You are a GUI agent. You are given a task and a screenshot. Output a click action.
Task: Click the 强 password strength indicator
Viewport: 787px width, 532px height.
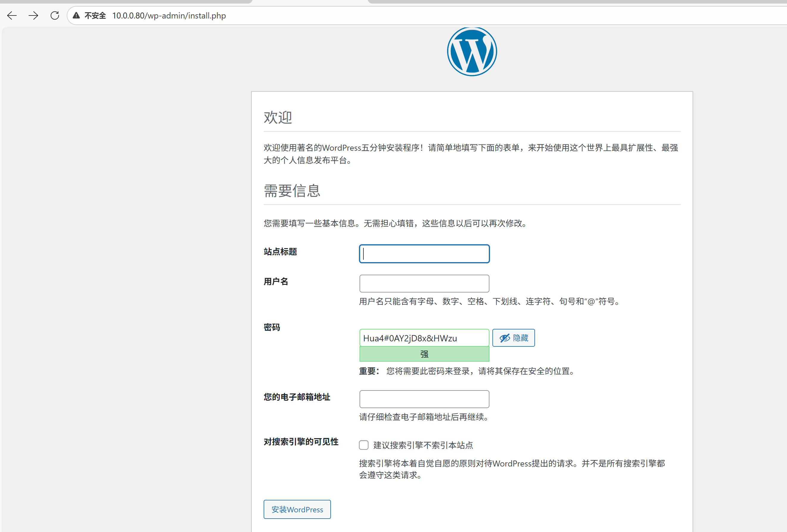(424, 354)
